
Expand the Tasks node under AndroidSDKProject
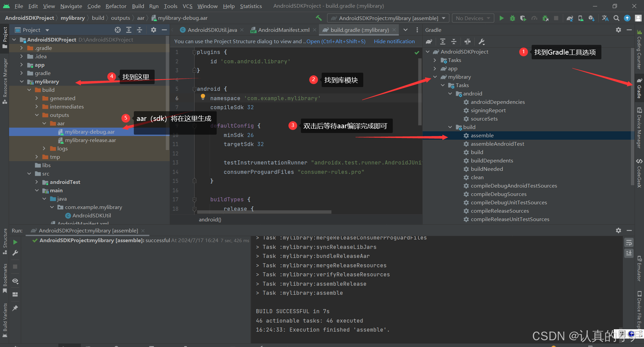[x=435, y=60]
